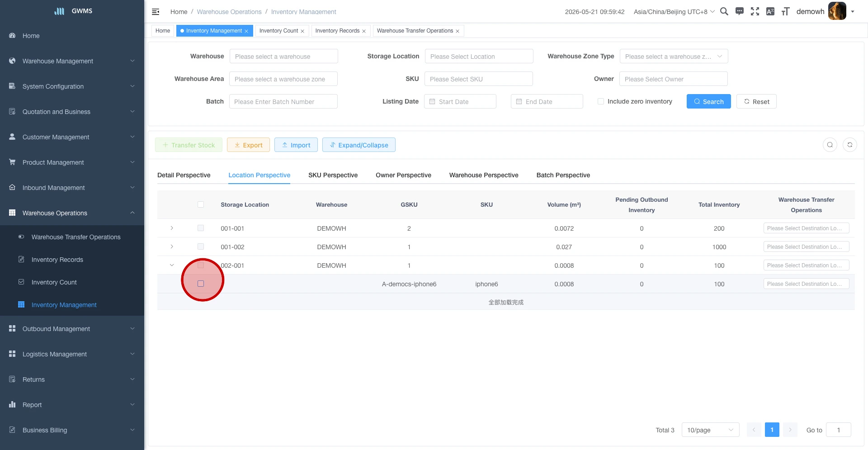This screenshot has width=868, height=450.
Task: Click the System Configuration sidebar icon
Action: [12, 86]
